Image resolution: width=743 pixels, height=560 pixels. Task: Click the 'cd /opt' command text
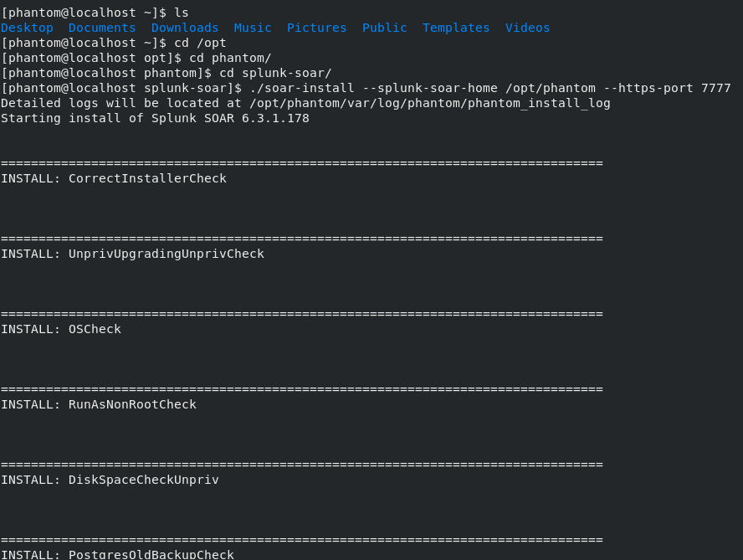(200, 43)
